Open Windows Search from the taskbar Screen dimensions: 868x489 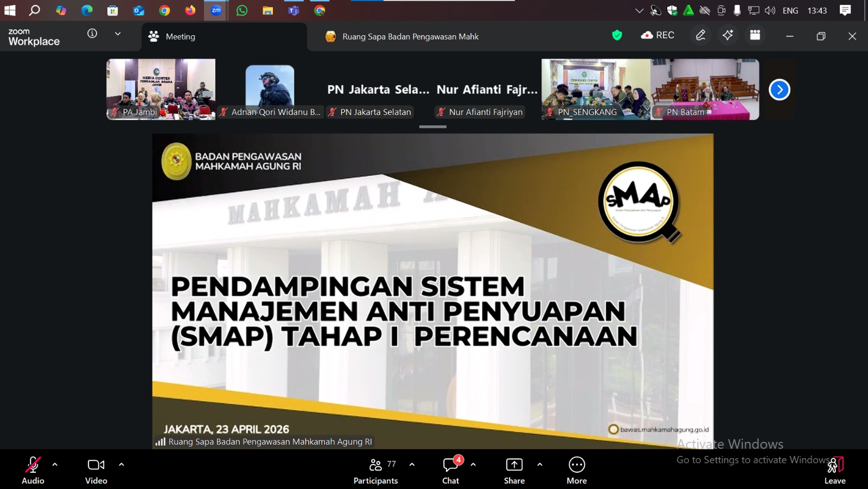[x=35, y=10]
